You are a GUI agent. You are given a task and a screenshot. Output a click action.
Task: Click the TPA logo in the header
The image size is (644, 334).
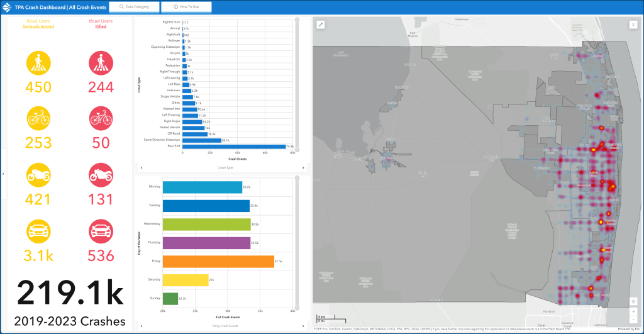point(8,7)
